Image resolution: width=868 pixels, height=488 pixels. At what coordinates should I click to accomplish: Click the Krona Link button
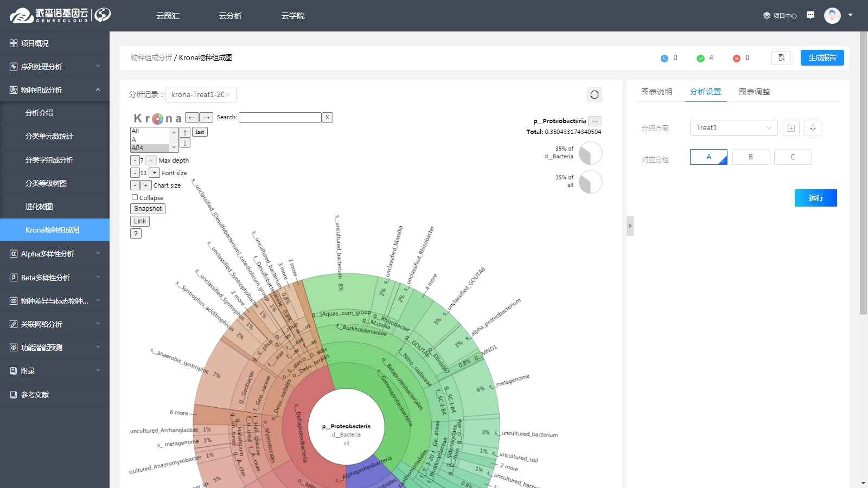click(x=140, y=221)
